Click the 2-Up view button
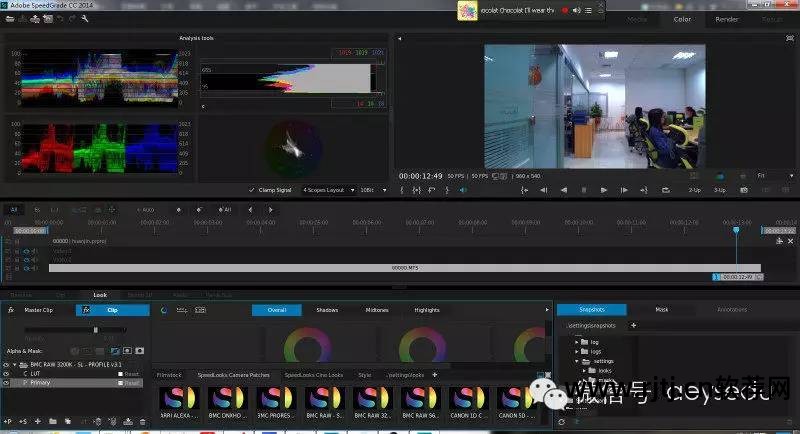The width and height of the screenshot is (800, 434). pos(694,189)
